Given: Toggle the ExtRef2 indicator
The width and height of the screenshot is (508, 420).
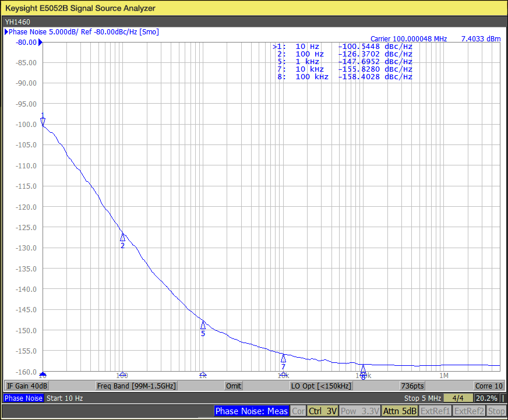Looking at the screenshot, I should (x=469, y=411).
